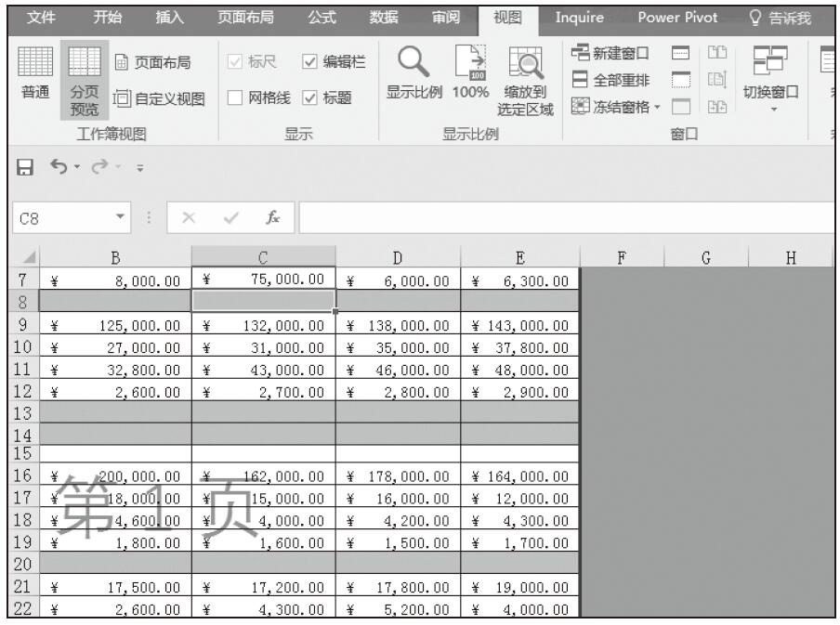This screenshot has width=840, height=625.
Task: Open the Undo history dropdown arrow
Action: 77,167
